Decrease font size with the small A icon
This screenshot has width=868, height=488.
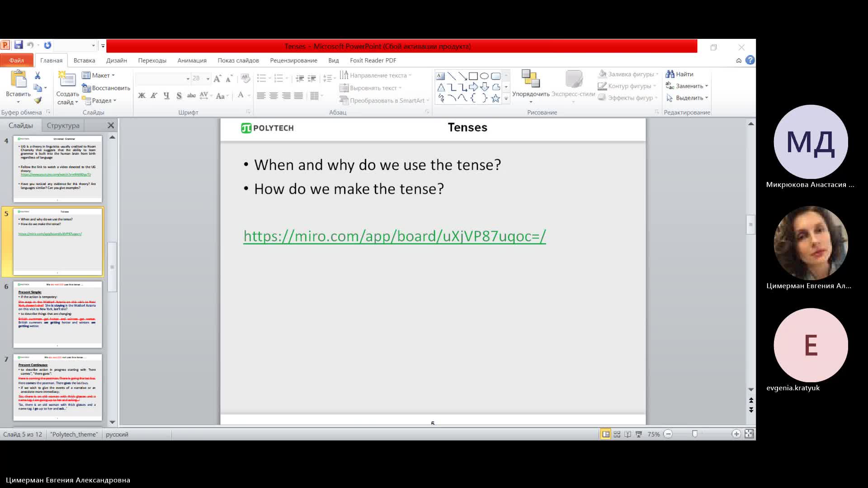(229, 79)
